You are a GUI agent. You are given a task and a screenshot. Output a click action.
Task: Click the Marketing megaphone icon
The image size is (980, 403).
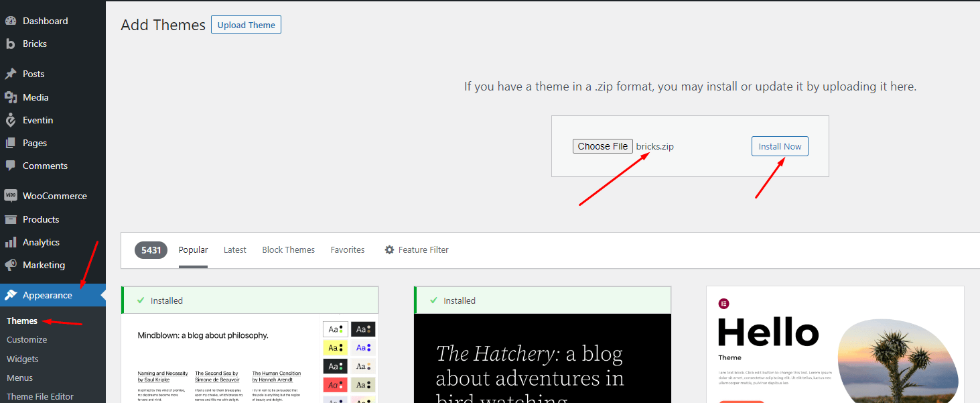11,265
